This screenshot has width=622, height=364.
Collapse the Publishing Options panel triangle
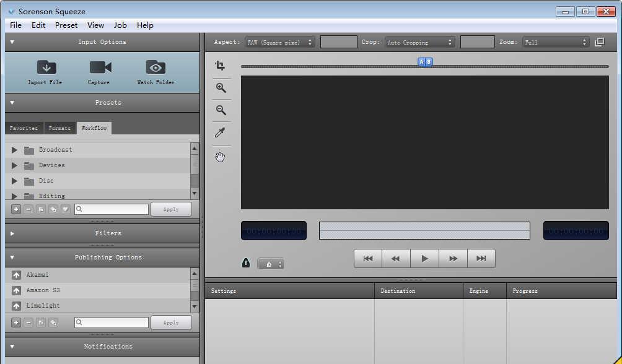click(x=12, y=258)
